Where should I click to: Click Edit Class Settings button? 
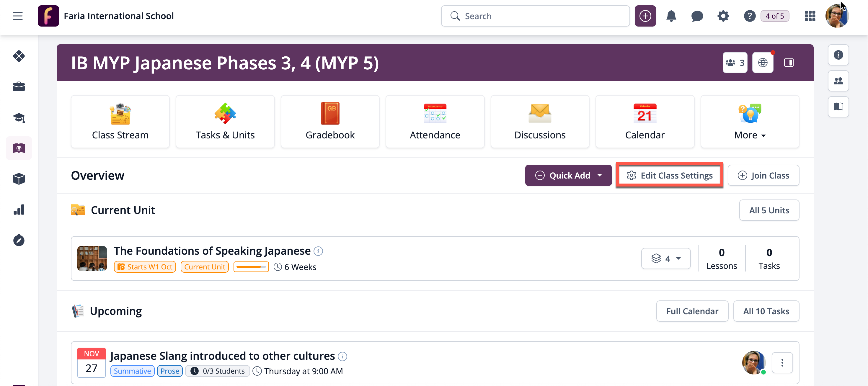coord(670,176)
